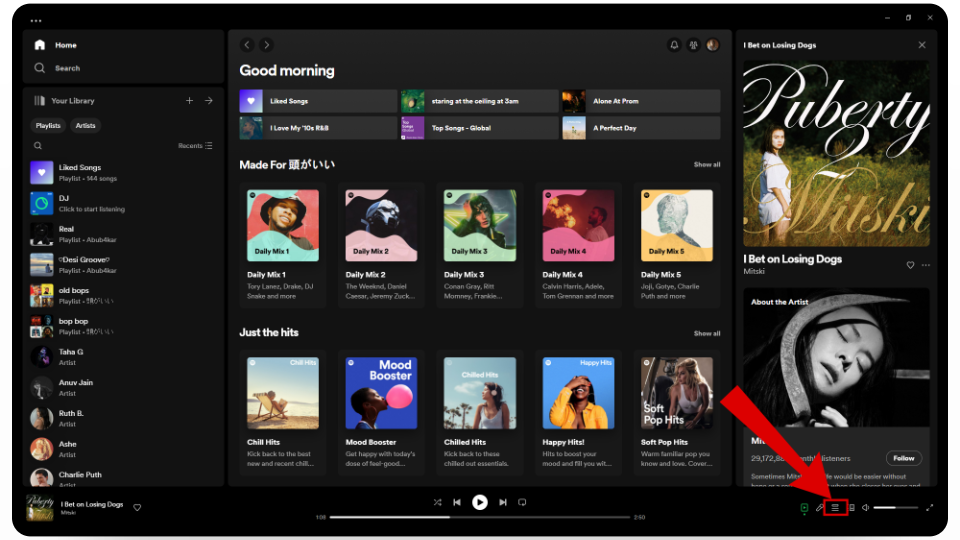Select DJ in the library list

(122, 203)
